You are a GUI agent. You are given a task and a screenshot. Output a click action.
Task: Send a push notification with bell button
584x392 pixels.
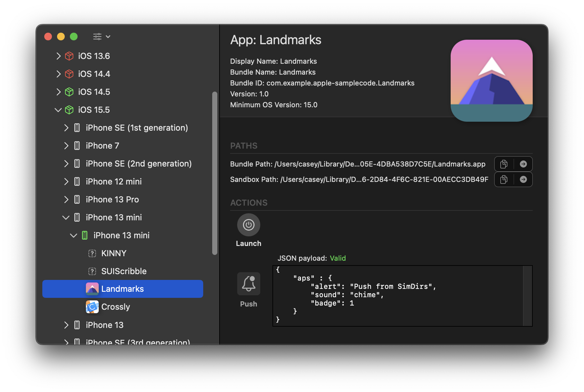click(249, 284)
